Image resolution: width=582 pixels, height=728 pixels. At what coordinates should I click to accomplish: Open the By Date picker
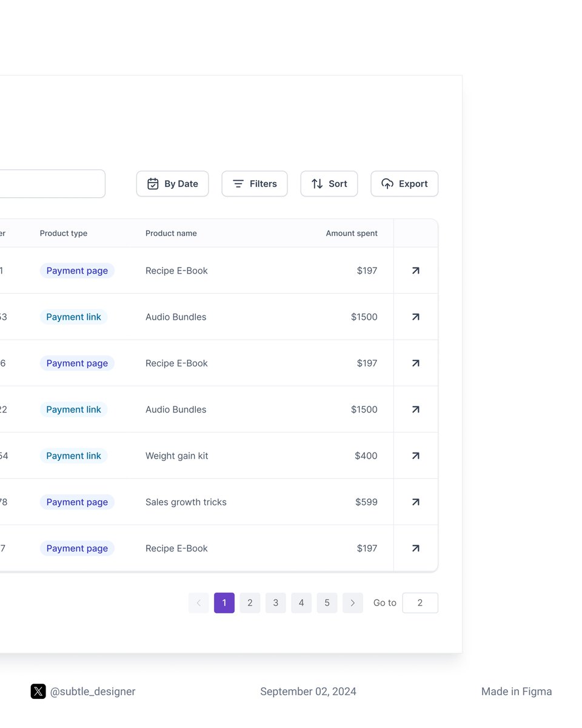[172, 184]
